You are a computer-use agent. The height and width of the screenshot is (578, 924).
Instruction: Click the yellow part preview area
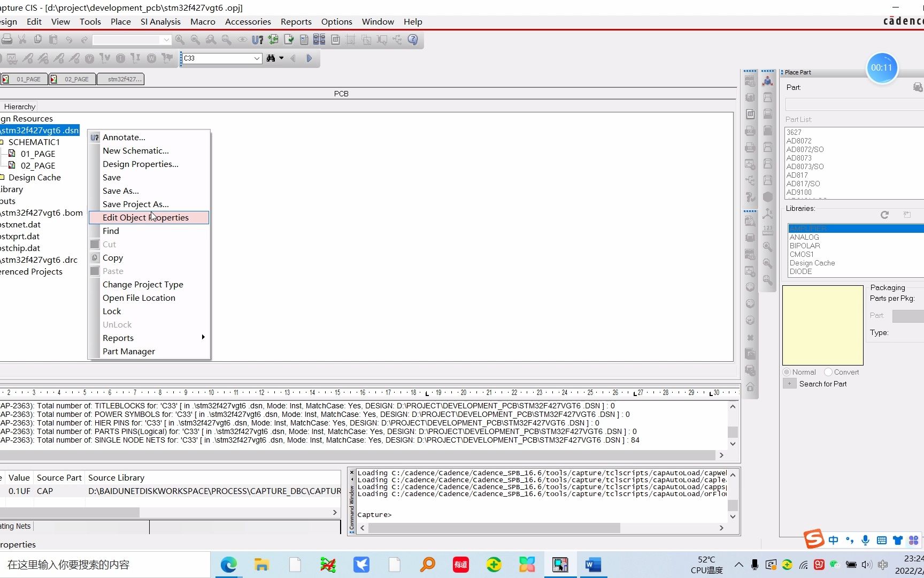(822, 325)
